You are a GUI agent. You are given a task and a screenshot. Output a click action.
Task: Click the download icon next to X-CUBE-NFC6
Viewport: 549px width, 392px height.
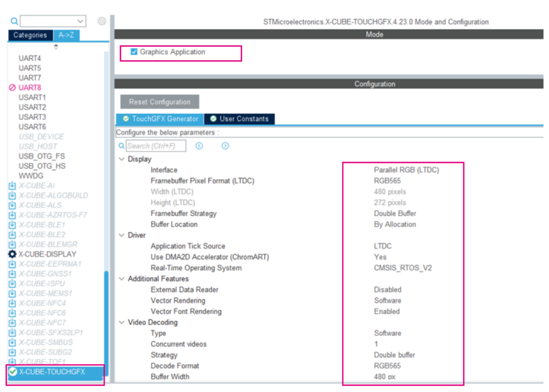[x=12, y=313]
